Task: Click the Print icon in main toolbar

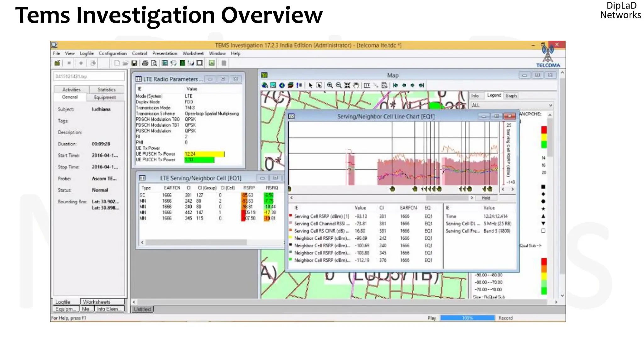Action: click(x=145, y=63)
